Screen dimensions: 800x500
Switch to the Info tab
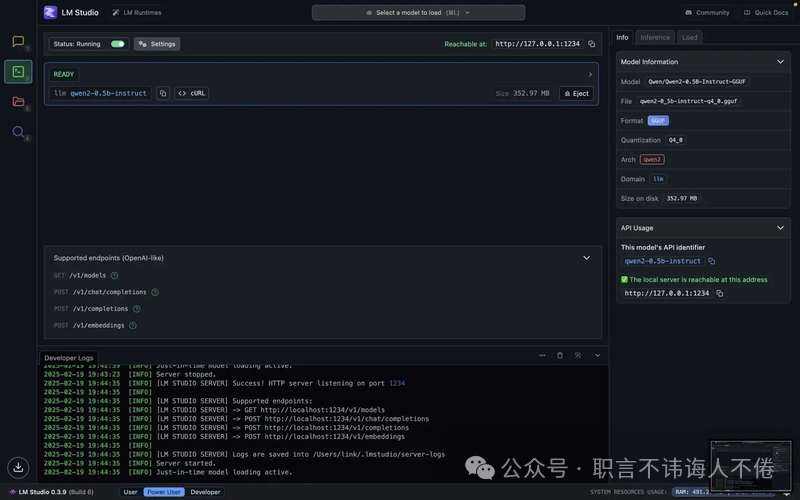pyautogui.click(x=622, y=37)
